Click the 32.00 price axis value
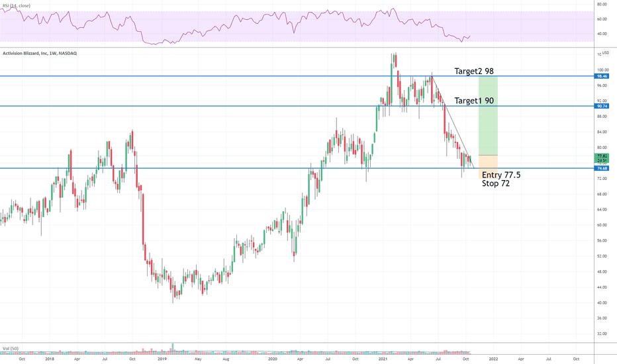 coord(602,334)
